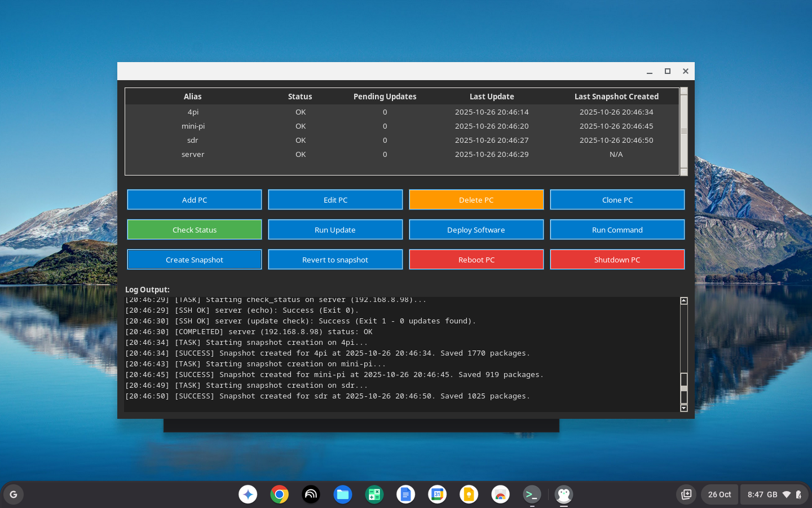The image size is (812, 508).
Task: Open the Files app in shelf
Action: (342, 494)
